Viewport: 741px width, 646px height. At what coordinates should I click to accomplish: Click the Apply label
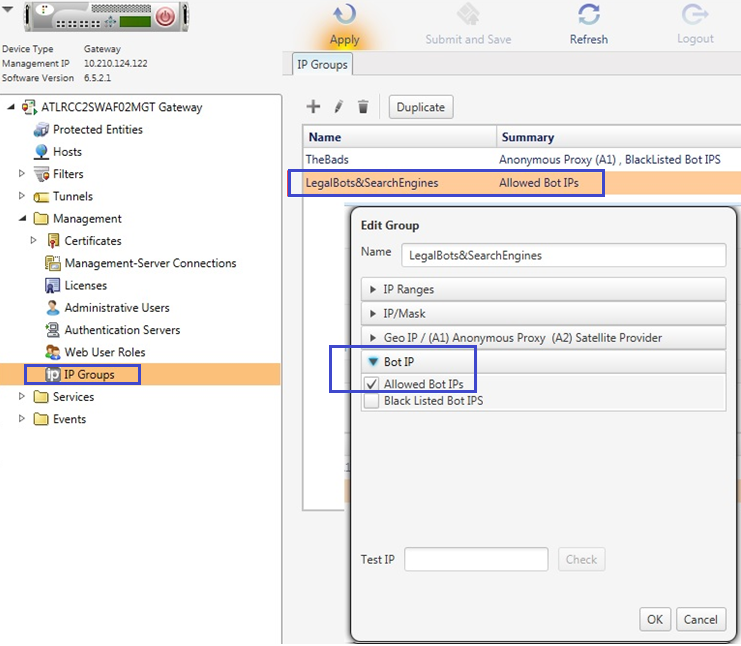click(345, 40)
